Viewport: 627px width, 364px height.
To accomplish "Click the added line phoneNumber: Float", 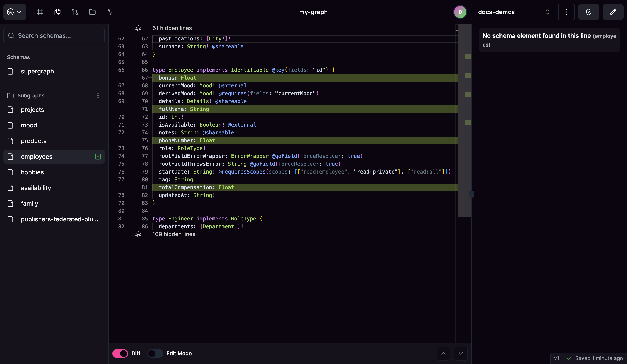I will point(305,140).
